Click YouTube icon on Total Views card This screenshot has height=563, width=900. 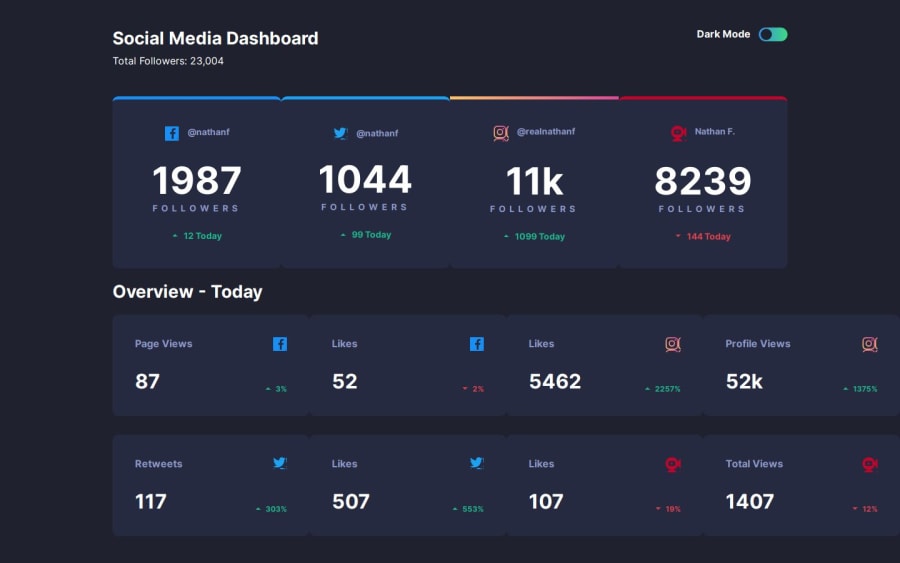[870, 464]
